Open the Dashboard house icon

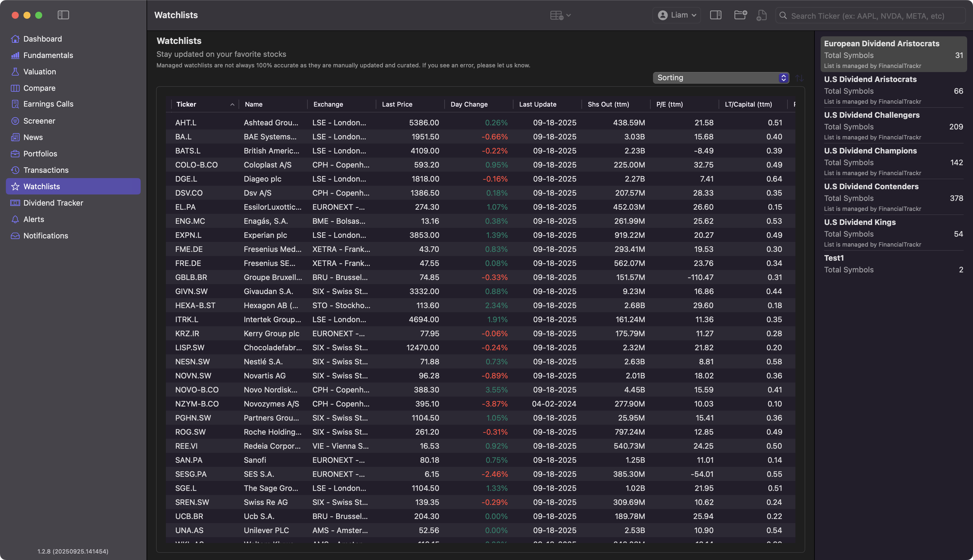click(15, 39)
